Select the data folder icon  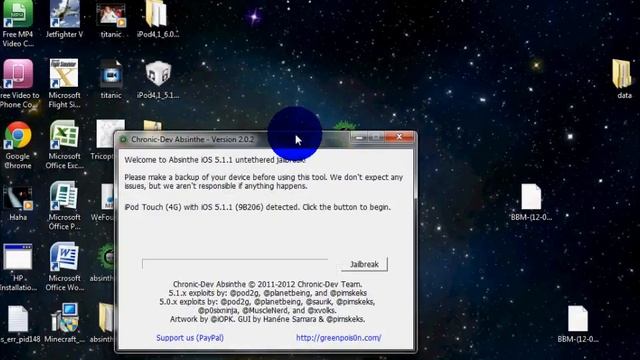[x=621, y=74]
